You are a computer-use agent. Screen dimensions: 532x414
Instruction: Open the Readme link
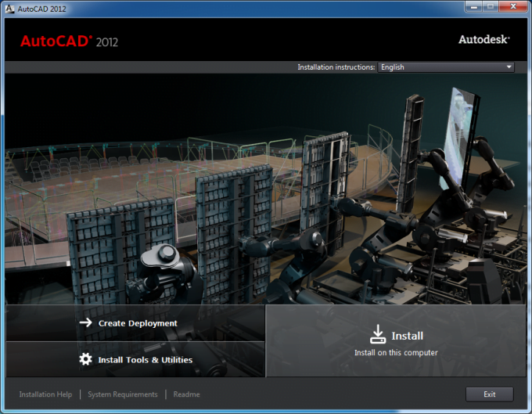pos(186,394)
